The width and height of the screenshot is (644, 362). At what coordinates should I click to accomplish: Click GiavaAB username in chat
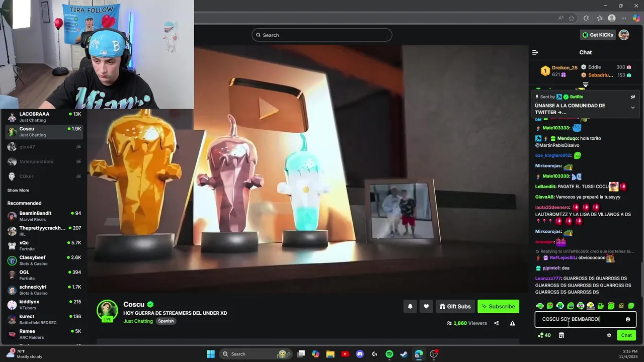pos(544,197)
